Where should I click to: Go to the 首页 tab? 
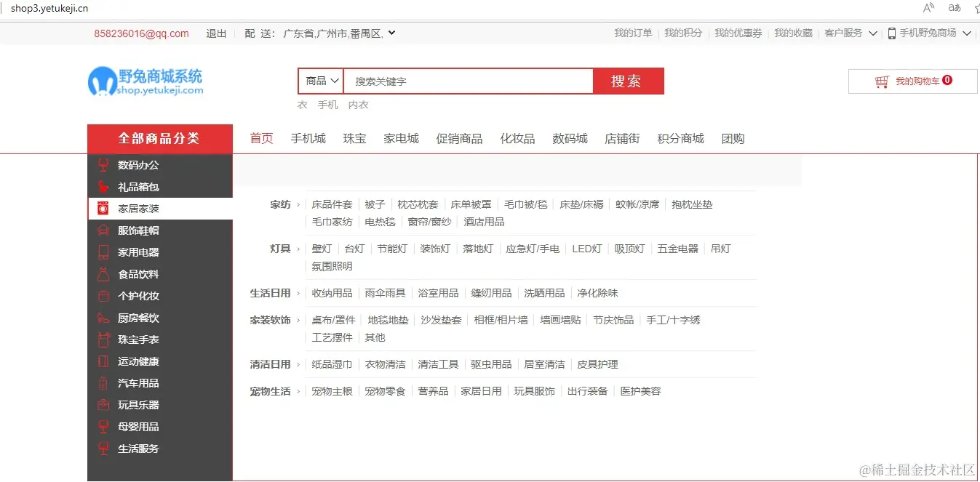(x=262, y=139)
